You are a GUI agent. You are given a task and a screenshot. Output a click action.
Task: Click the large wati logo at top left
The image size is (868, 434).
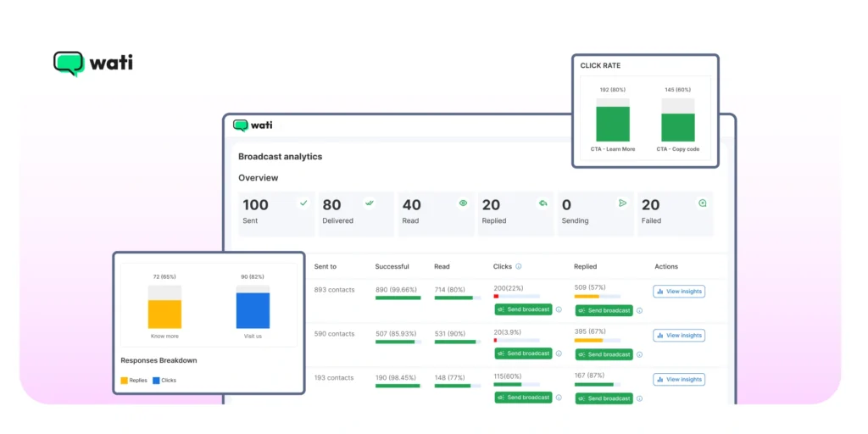tap(93, 64)
